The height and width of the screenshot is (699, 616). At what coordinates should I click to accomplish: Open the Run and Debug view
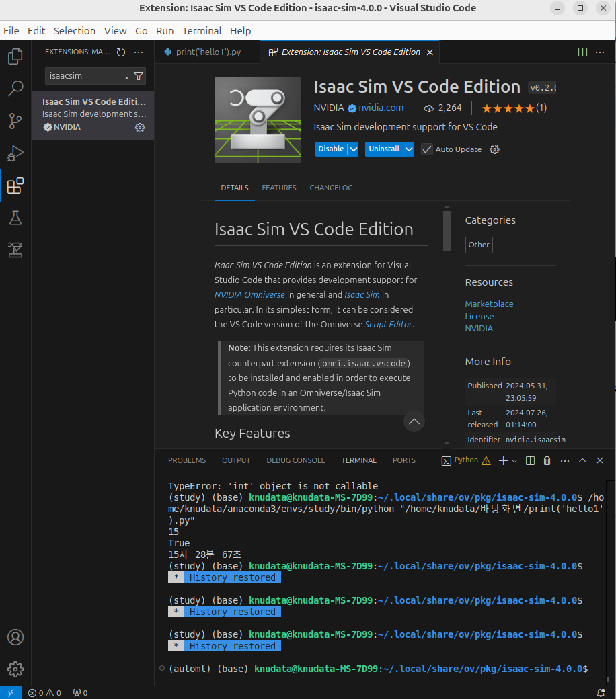tap(15, 153)
